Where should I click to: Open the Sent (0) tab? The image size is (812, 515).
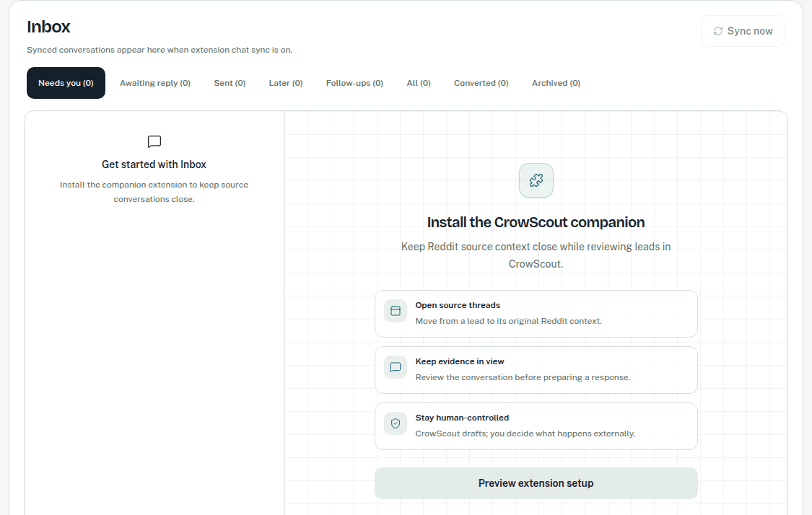[230, 83]
